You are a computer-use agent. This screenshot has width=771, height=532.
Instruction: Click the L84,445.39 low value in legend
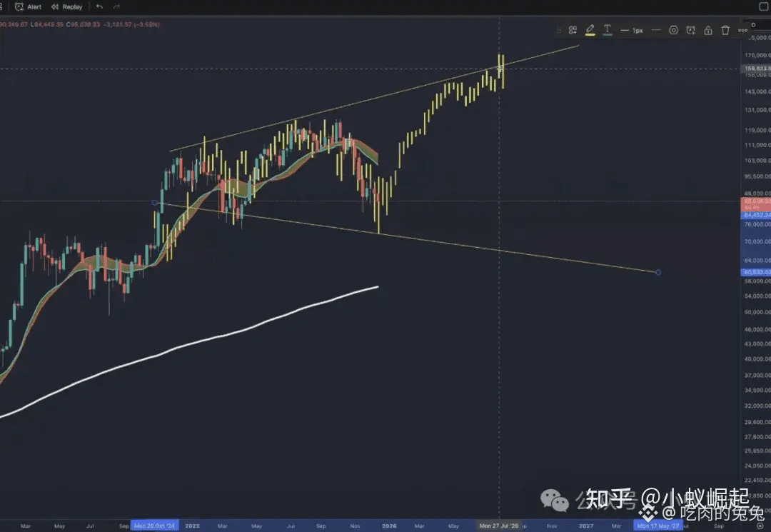[x=46, y=24]
